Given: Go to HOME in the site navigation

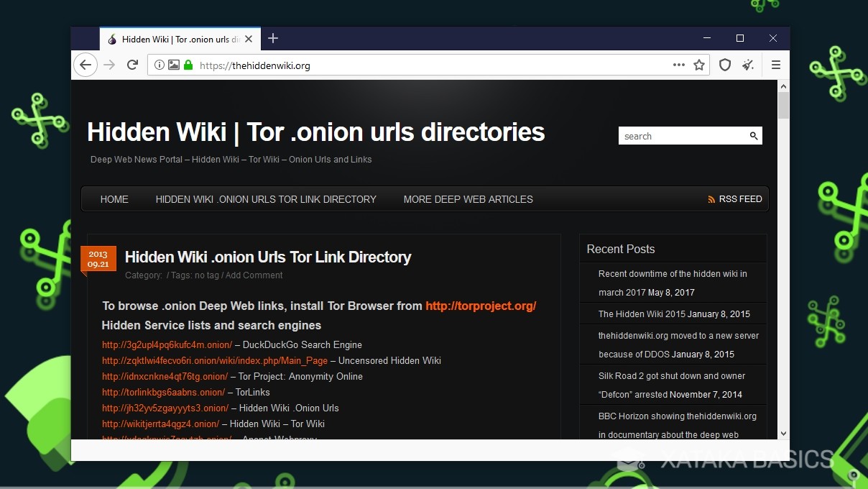Looking at the screenshot, I should tap(114, 199).
